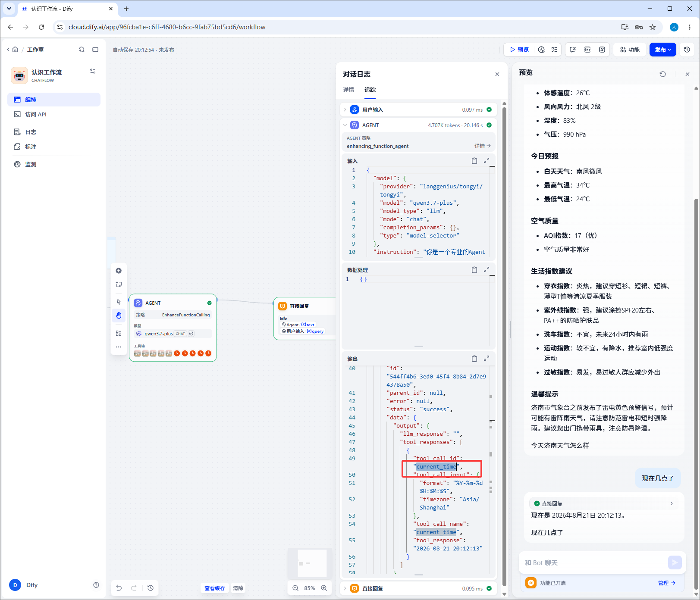Open app settings sliders icon beside 认识工作流
This screenshot has width=700, height=600.
point(93,71)
